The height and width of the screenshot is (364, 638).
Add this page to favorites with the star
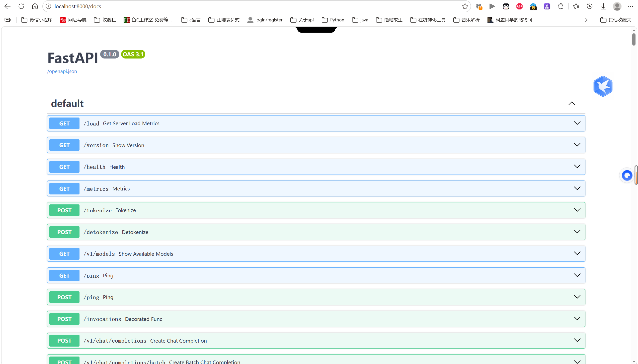tap(465, 6)
